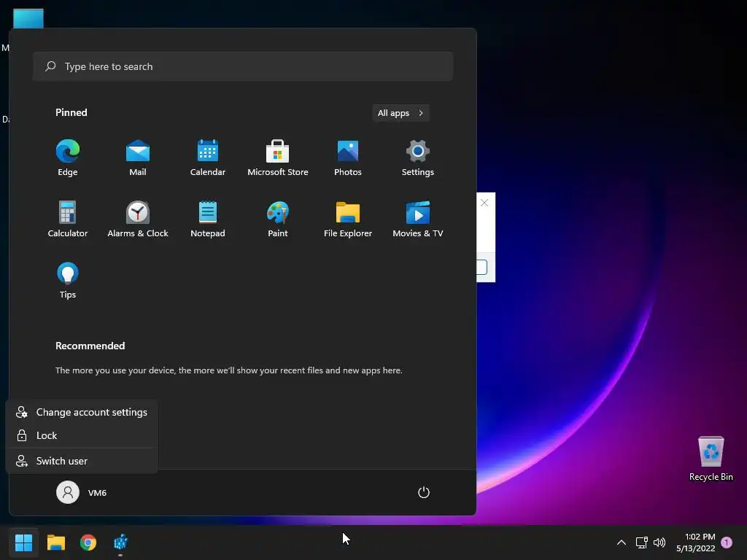Launch the Paint app

coord(278,219)
